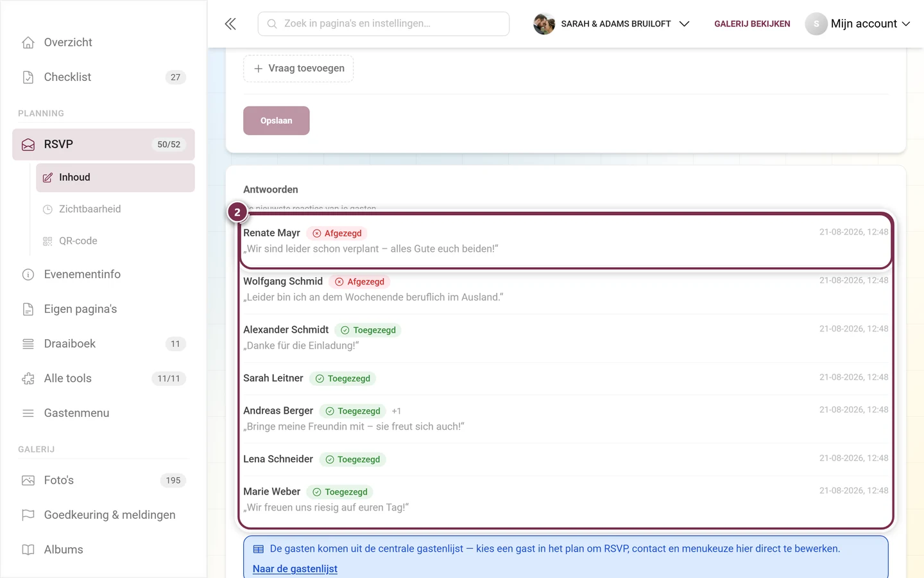
Task: Click the Afgezegd badge for Renate Mayr
Action: point(337,233)
